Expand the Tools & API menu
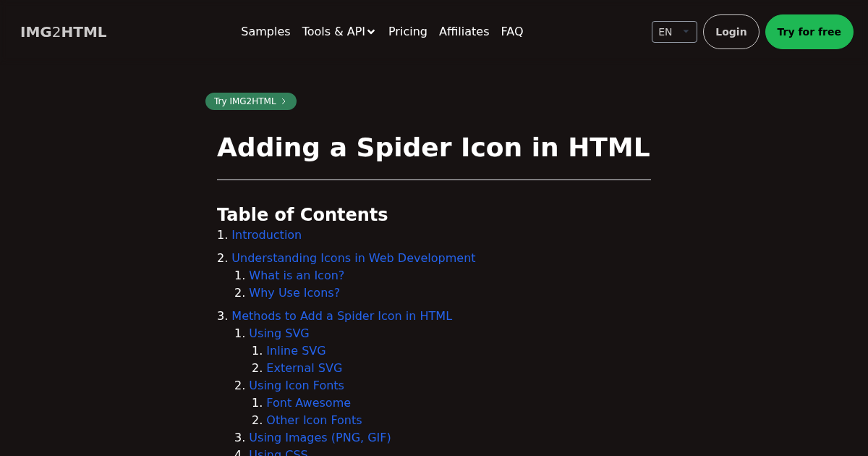This screenshot has width=868, height=456. [x=339, y=32]
